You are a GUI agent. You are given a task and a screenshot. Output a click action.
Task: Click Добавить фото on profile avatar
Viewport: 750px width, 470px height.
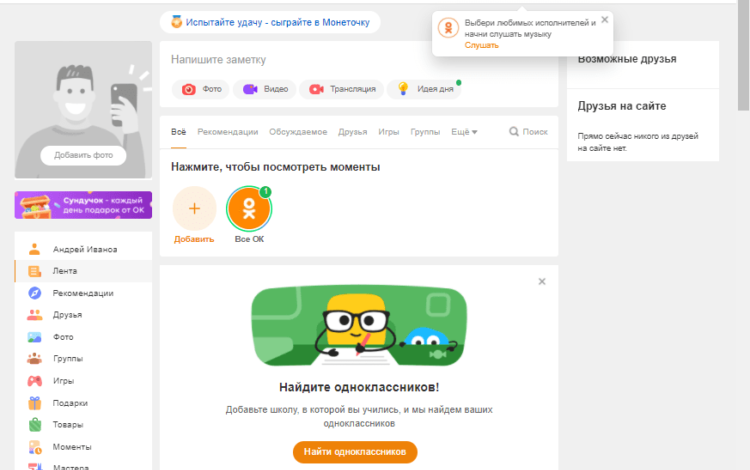83,156
